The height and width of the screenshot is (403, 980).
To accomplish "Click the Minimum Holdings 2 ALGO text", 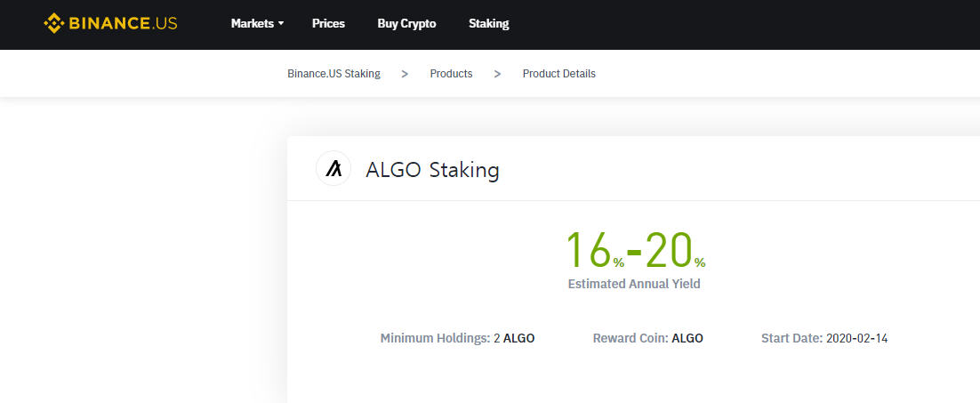I will click(457, 339).
